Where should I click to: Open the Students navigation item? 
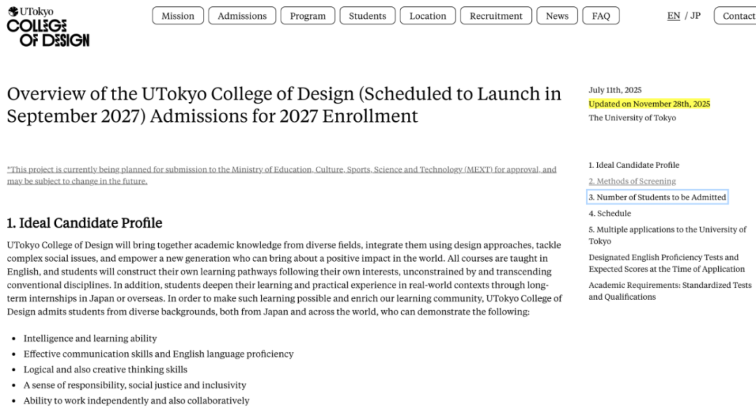point(368,16)
